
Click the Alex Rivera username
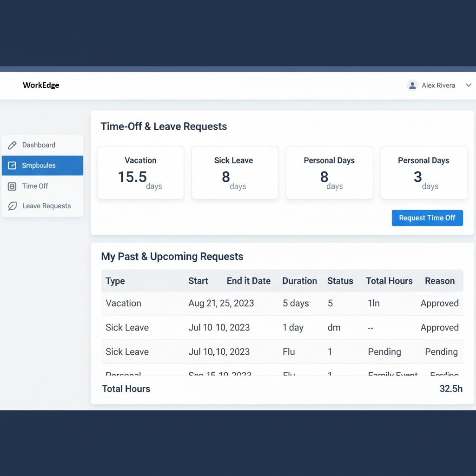coord(438,86)
